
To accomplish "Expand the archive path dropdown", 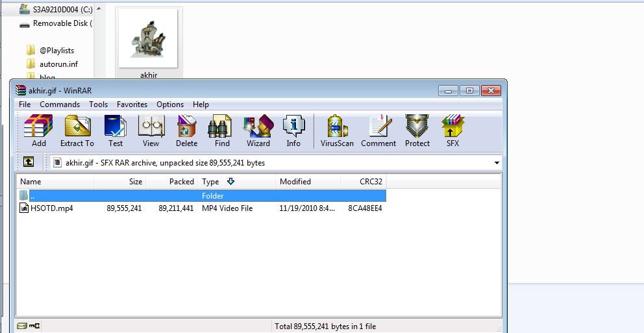I will pos(497,163).
